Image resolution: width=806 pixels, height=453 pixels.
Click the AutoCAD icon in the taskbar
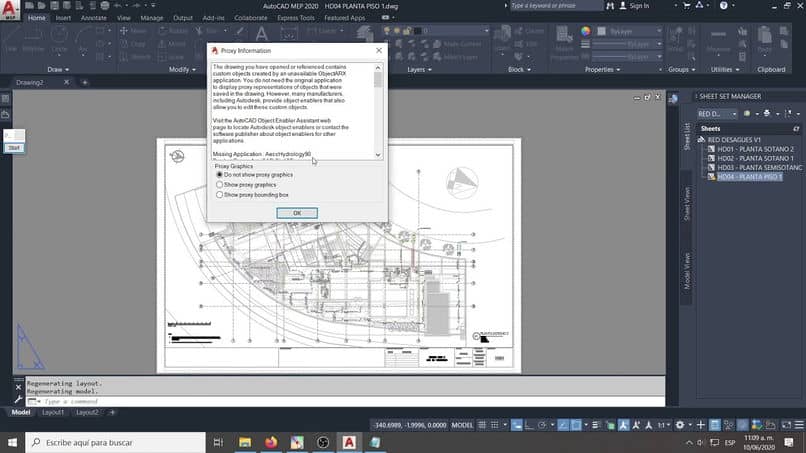click(349, 441)
